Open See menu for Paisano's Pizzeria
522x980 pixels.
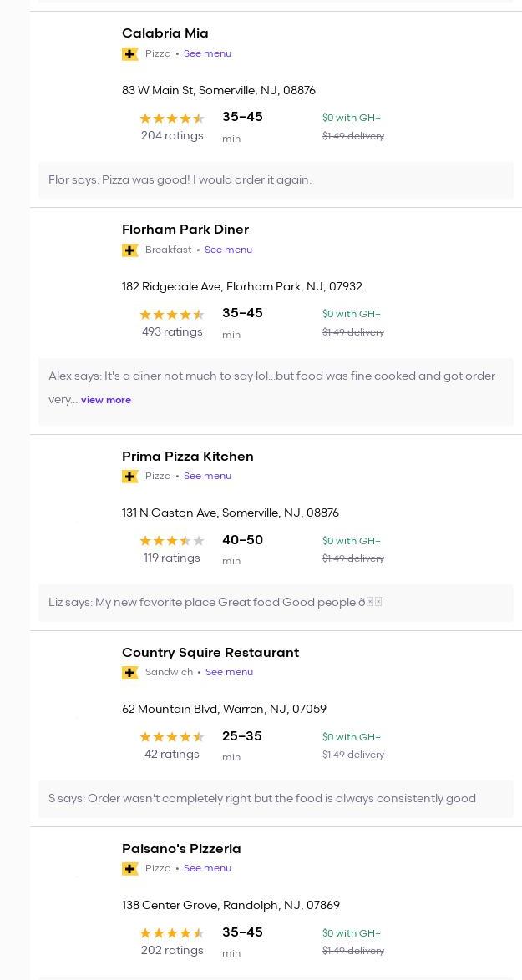207,868
